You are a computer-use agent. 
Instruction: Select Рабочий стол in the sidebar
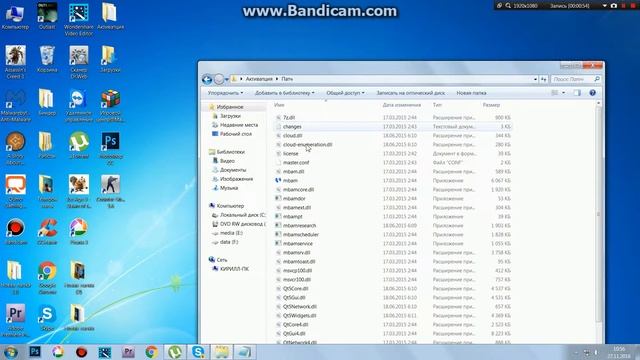[x=236, y=134]
